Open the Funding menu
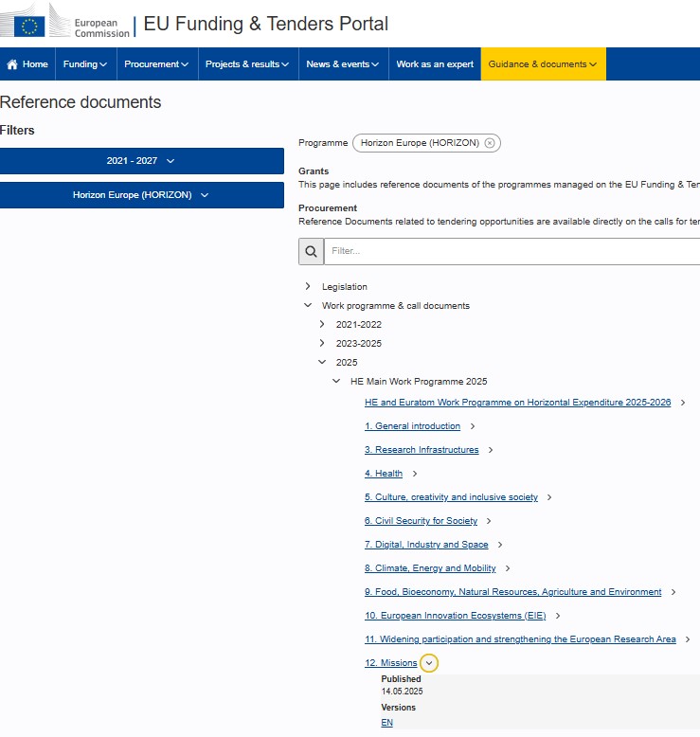 (x=84, y=64)
